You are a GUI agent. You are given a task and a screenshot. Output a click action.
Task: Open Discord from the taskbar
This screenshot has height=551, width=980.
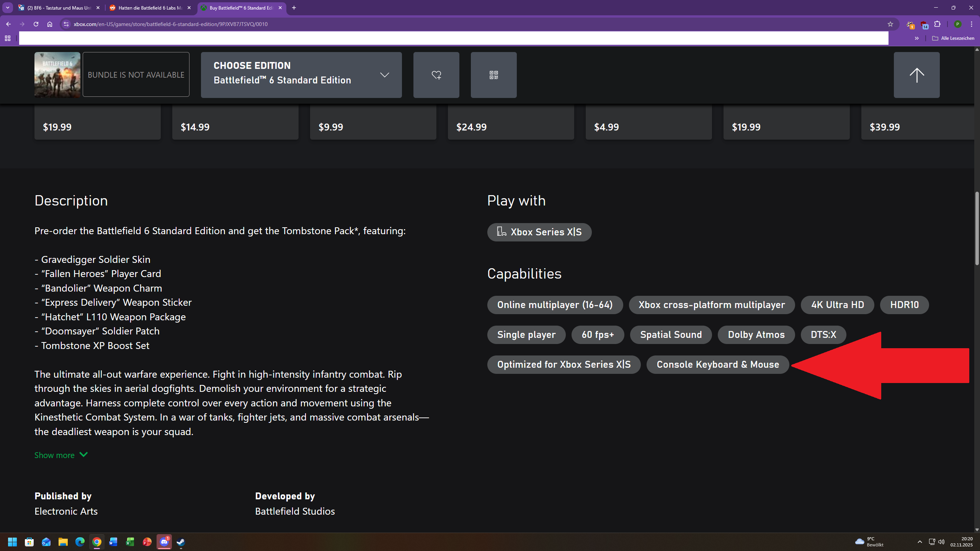tap(164, 542)
